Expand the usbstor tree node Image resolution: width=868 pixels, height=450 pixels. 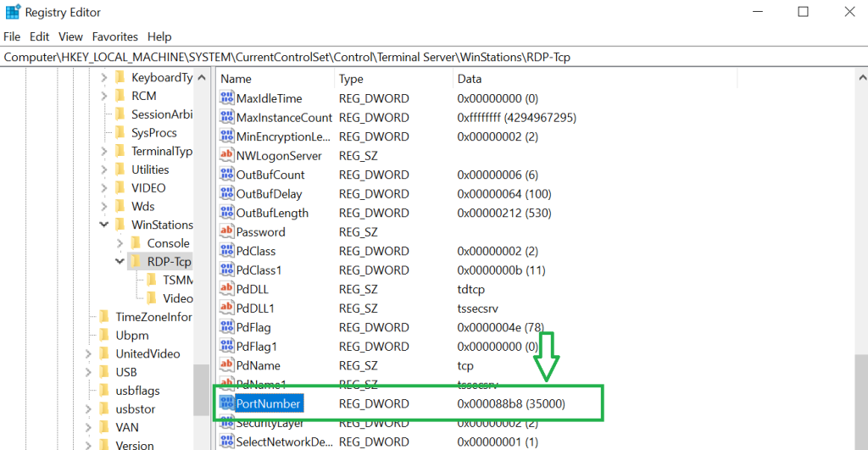(88, 409)
